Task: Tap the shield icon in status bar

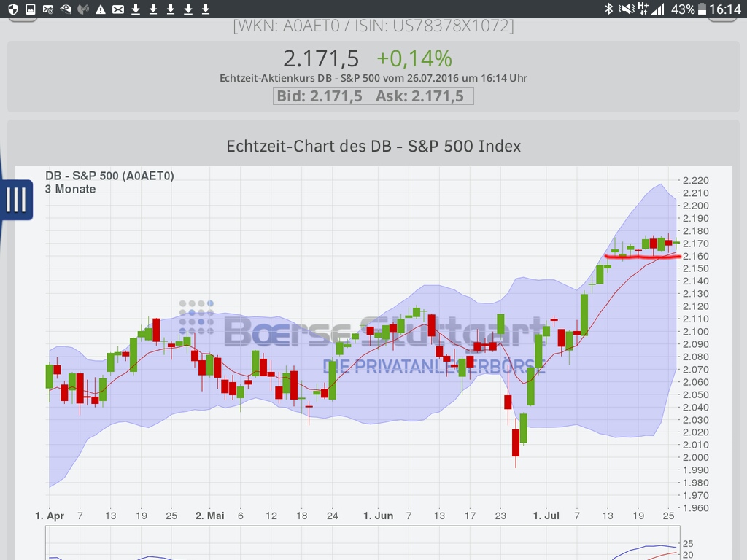Action: point(13,9)
